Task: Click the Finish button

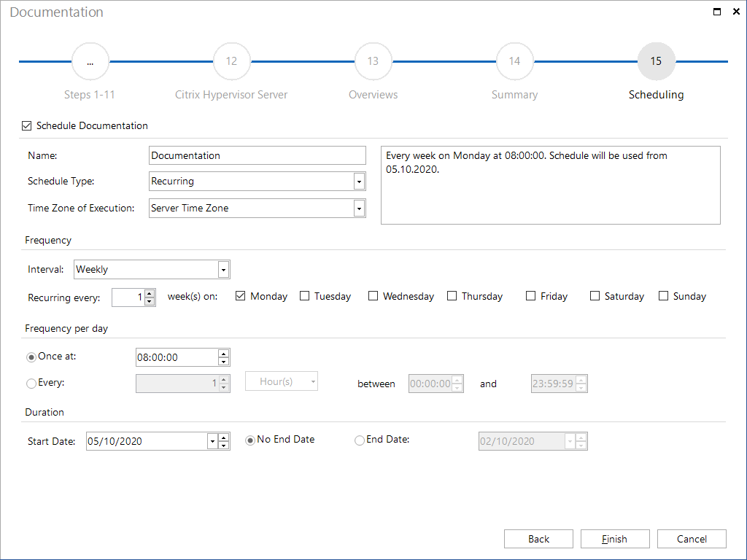Action: [x=615, y=539]
